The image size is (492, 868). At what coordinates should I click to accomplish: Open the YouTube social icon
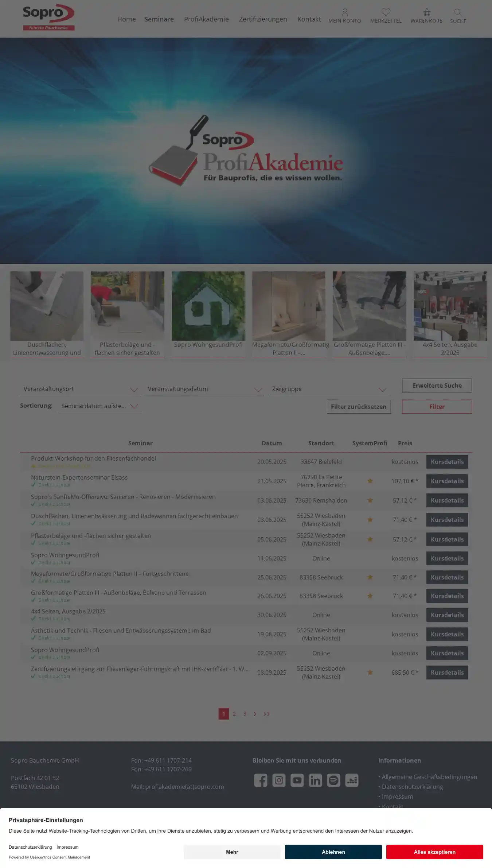(x=297, y=780)
